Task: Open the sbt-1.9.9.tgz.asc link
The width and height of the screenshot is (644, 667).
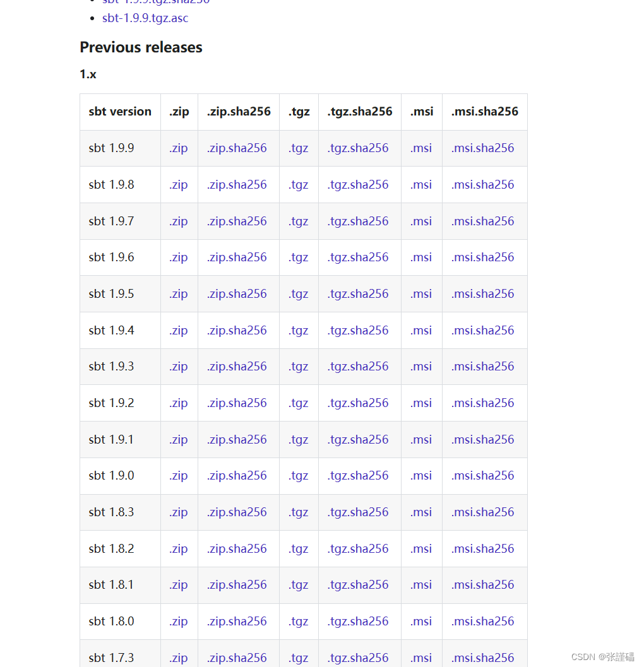Action: 145,18
